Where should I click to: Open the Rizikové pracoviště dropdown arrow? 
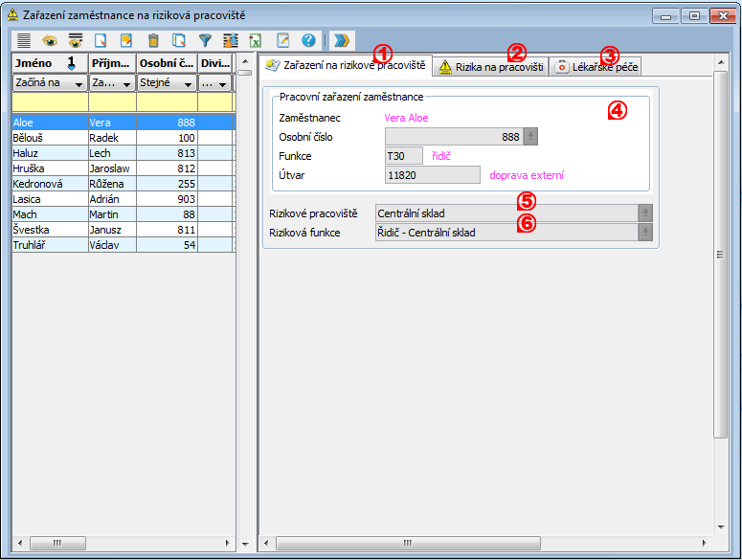(x=646, y=213)
